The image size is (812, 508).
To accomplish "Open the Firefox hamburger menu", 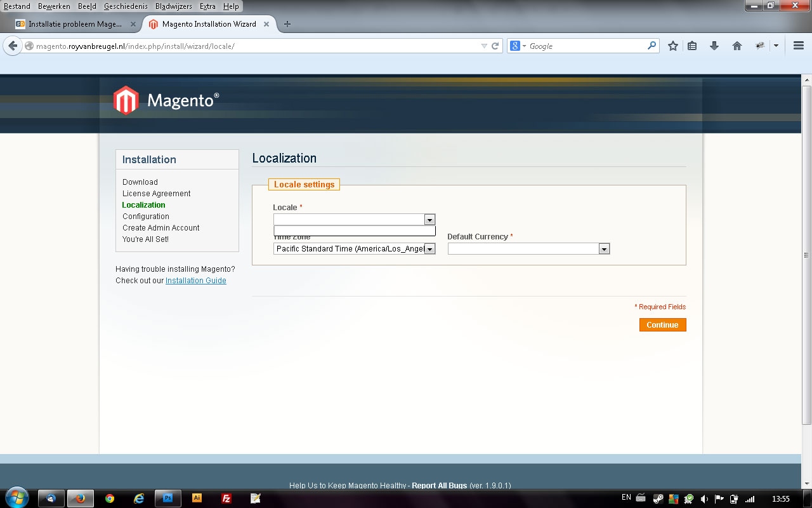I will click(799, 46).
